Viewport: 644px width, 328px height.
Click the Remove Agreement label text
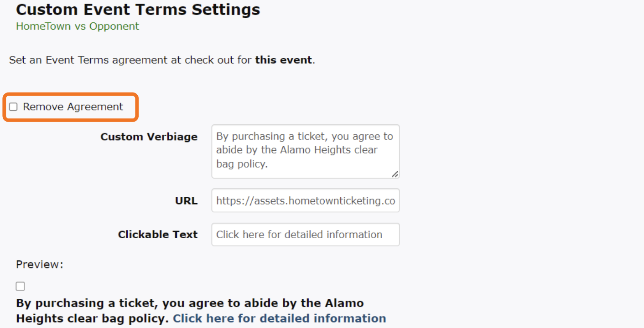click(73, 107)
